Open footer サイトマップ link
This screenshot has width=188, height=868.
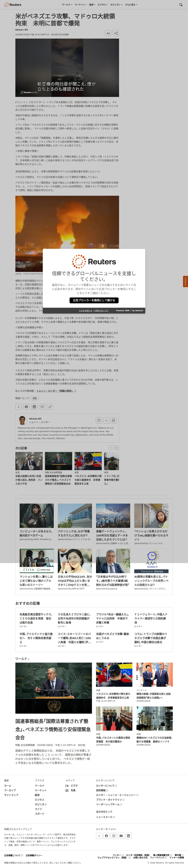[11, 795]
